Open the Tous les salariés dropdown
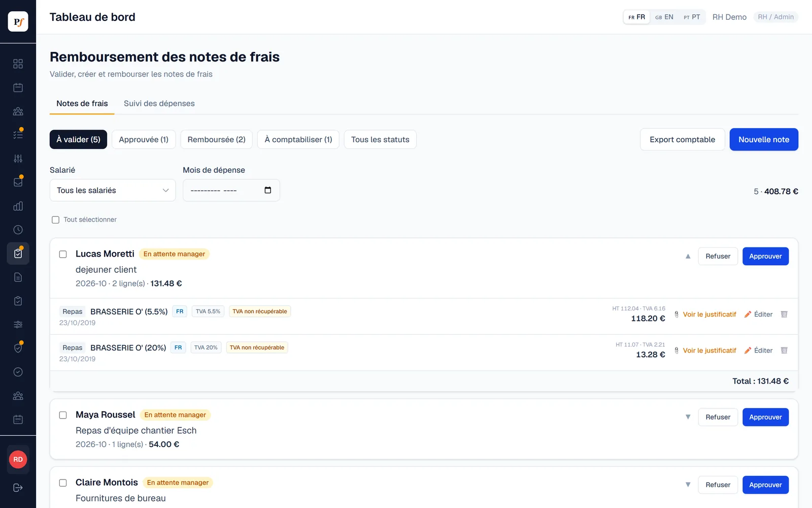The height and width of the screenshot is (508, 812). (x=113, y=190)
